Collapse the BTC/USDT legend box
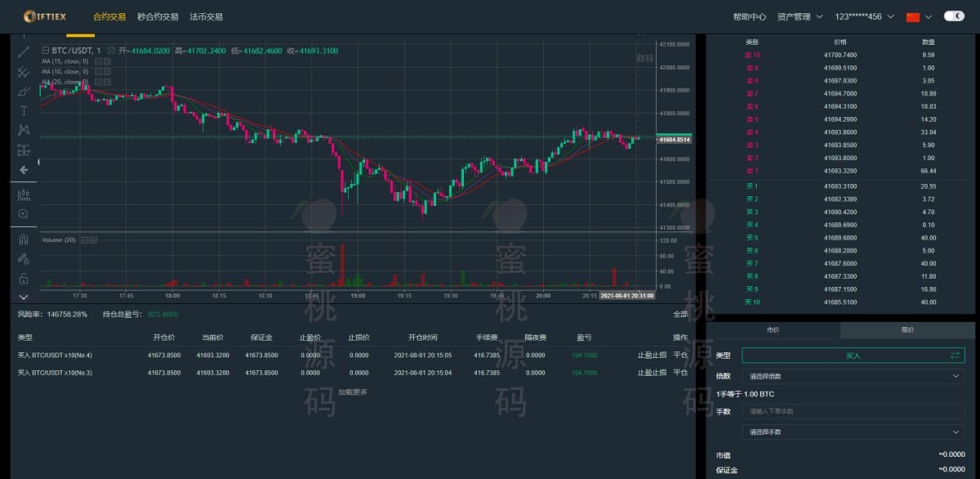Viewport: 980px width, 479px height. coord(45,51)
